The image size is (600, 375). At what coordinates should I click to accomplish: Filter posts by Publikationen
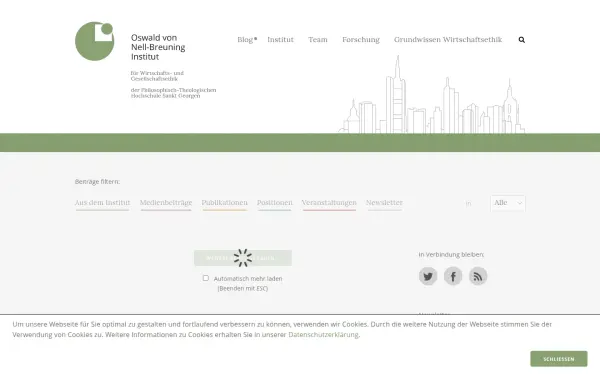pos(225,203)
